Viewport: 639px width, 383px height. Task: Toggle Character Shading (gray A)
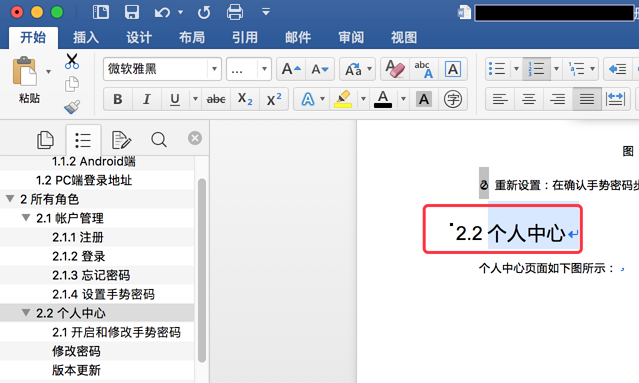[424, 99]
